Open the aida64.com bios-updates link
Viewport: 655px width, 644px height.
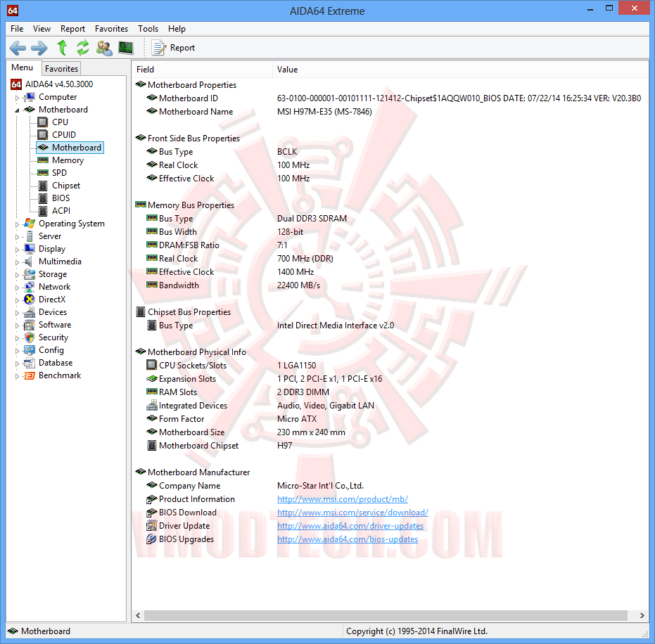coord(348,539)
